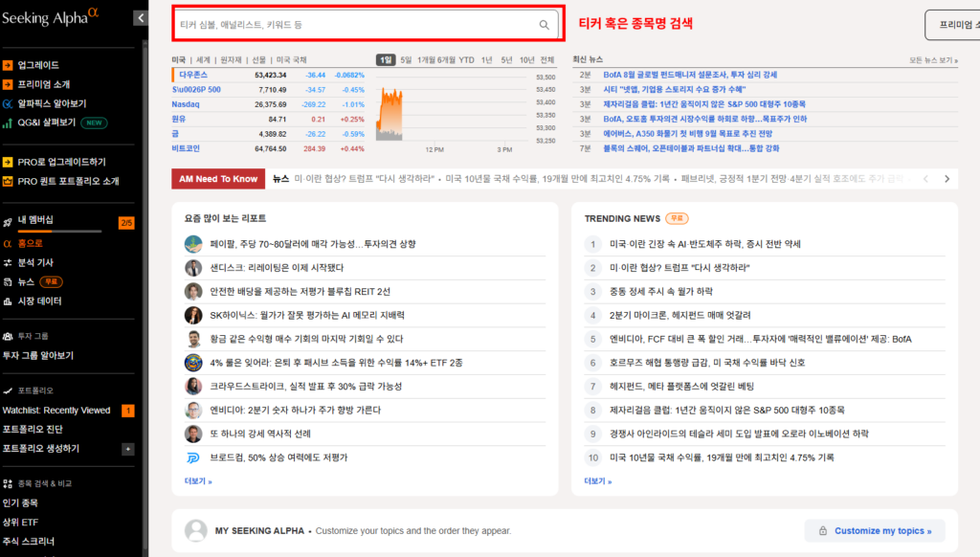
Task: Open trending item 10 on 10년물 국채 수익률
Action: coord(722,457)
